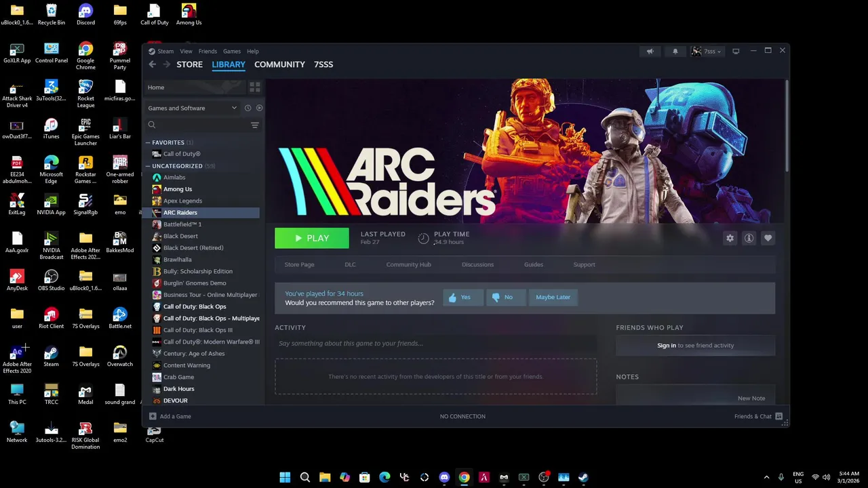
Task: Open Friends & Chat icon in Steam footer
Action: pyautogui.click(x=778, y=416)
